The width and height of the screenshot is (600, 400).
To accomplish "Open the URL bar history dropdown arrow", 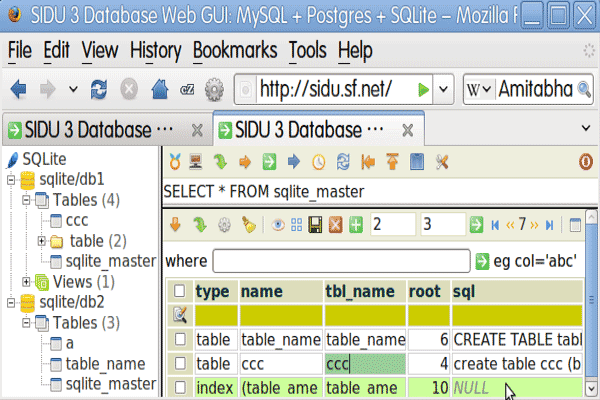I will (445, 89).
